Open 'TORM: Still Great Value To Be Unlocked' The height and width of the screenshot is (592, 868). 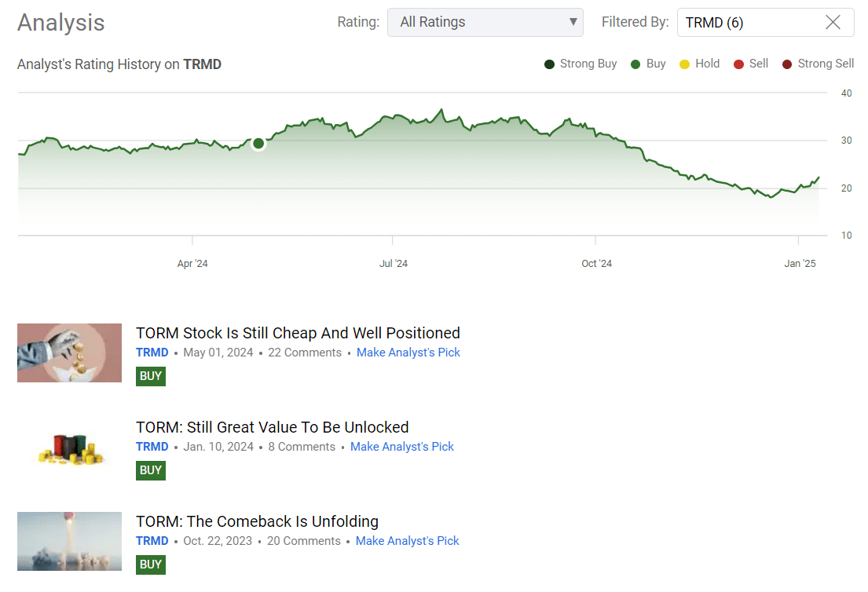(x=272, y=427)
